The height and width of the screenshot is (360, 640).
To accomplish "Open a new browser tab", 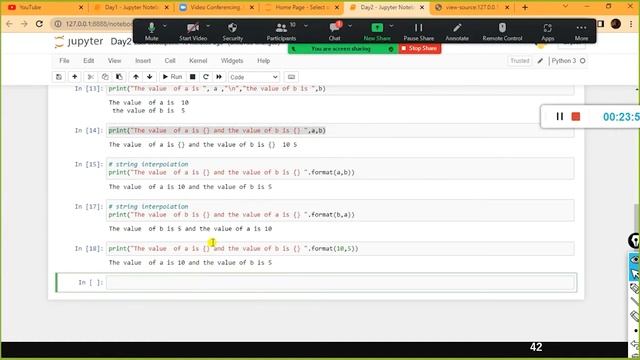I will pos(525,7).
